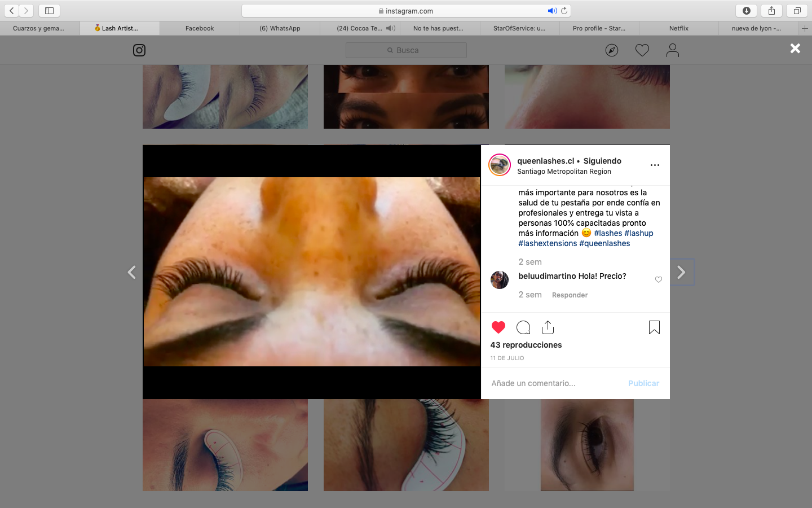
Task: Close the post overlay
Action: [x=795, y=49]
